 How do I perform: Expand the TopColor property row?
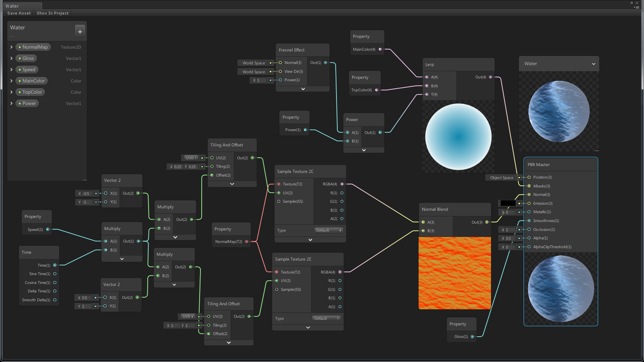[x=11, y=92]
